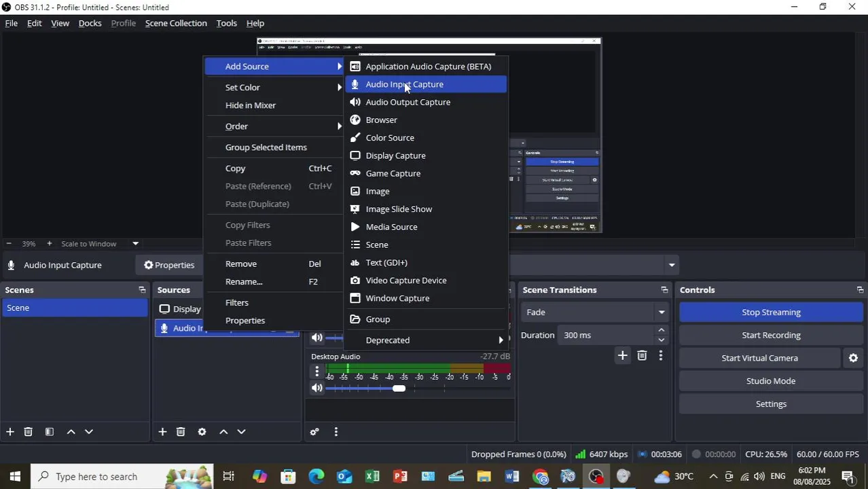
Task: Remove transition with trash icon
Action: [642, 355]
